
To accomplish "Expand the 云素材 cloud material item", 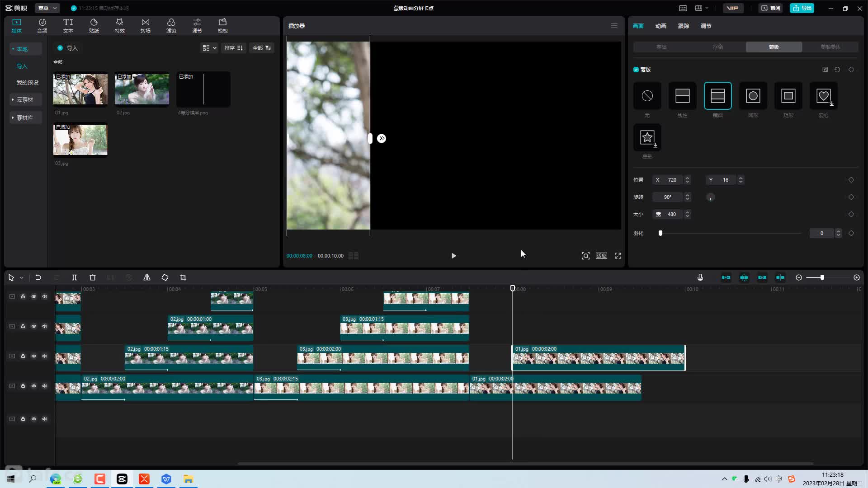I will [26, 99].
